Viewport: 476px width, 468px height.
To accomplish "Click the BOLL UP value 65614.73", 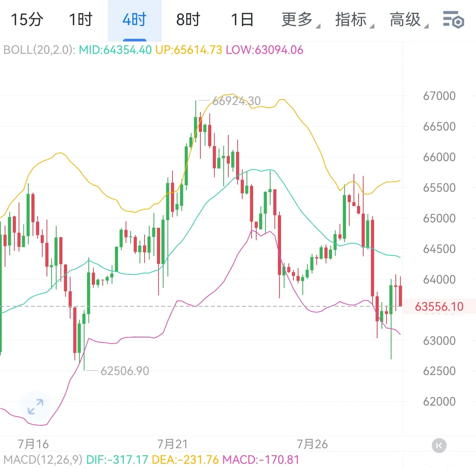I will (189, 50).
